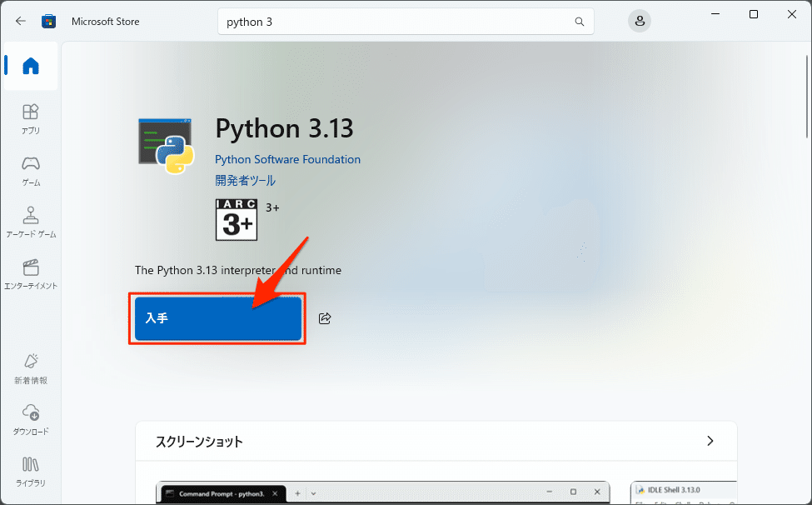812x505 pixels.
Task: Maximize the Microsoft Store window
Action: pos(754,14)
